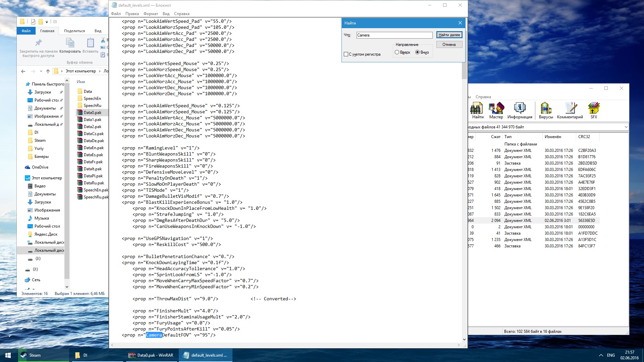Go up one folder level in Explorer
The image size is (644, 362).
tap(48, 71)
